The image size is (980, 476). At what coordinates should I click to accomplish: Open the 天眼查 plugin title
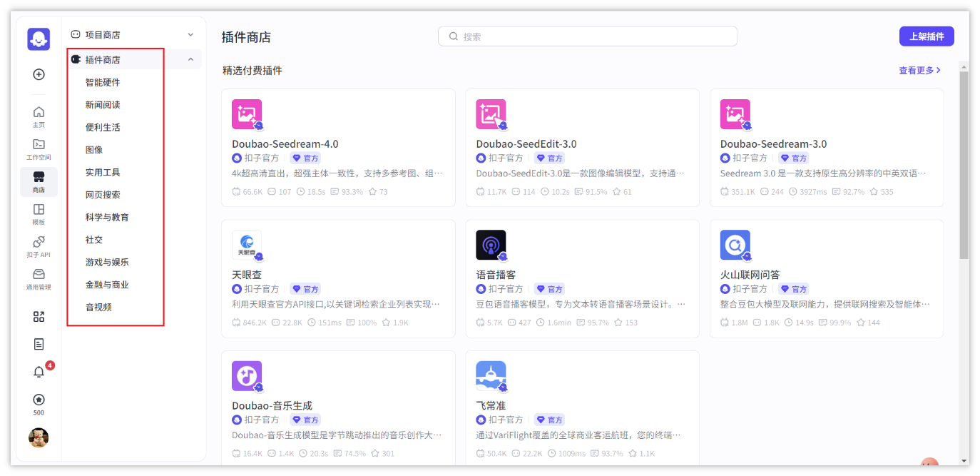tap(247, 275)
